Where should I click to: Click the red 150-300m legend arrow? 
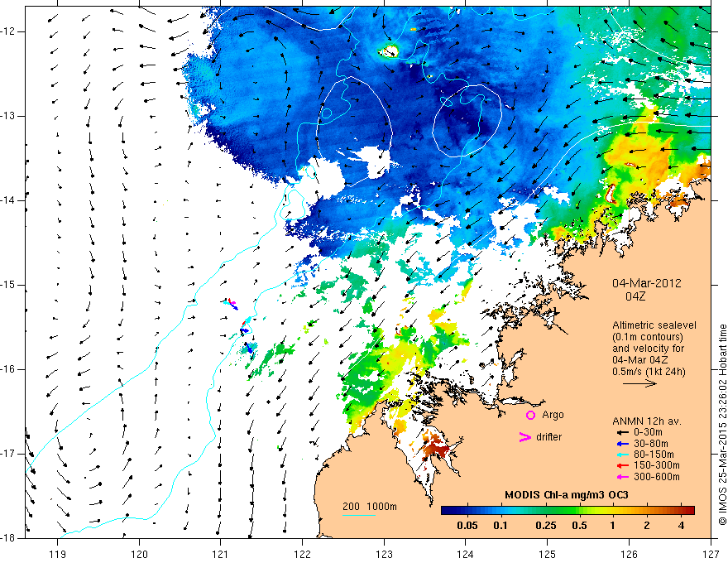[622, 465]
